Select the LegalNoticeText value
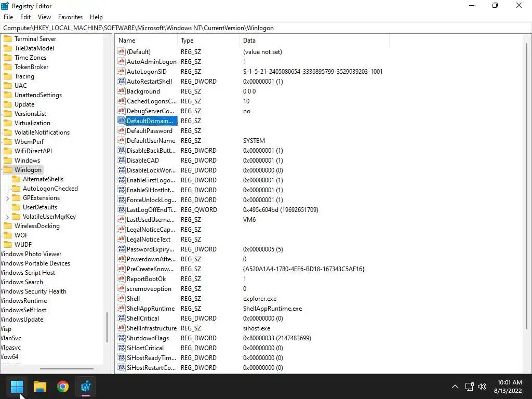Screen dimensions: 532x399 [149, 239]
